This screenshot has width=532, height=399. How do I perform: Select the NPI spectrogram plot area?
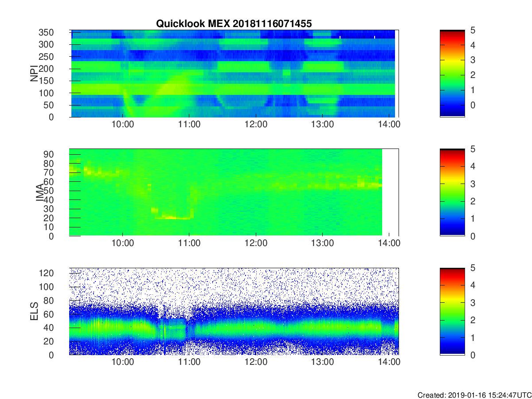234,74
